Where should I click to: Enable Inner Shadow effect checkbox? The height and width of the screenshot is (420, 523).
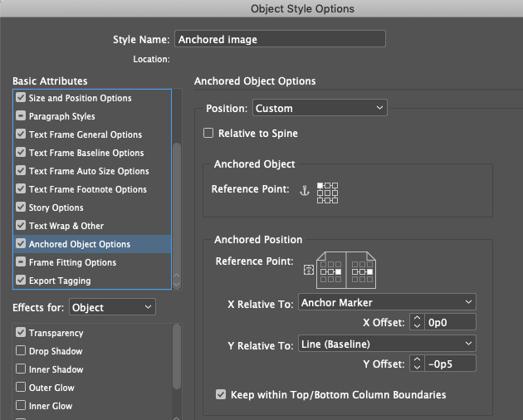coord(21,369)
